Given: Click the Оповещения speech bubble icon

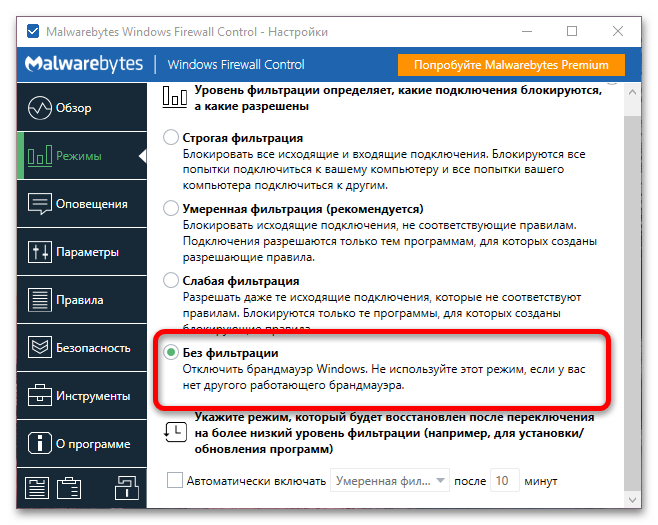Looking at the screenshot, I should point(40,204).
